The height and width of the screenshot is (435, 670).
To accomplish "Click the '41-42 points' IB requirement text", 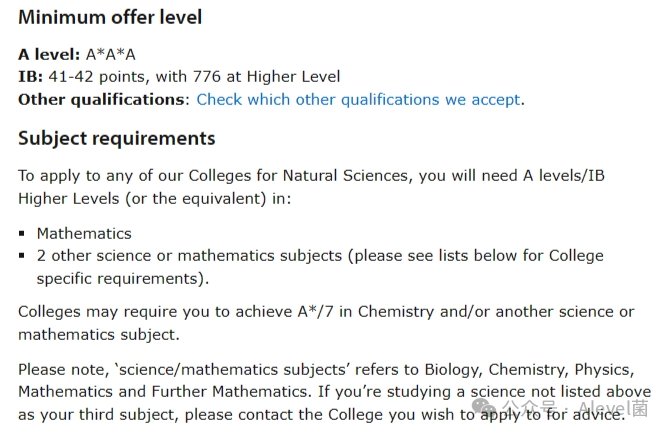I will [99, 77].
